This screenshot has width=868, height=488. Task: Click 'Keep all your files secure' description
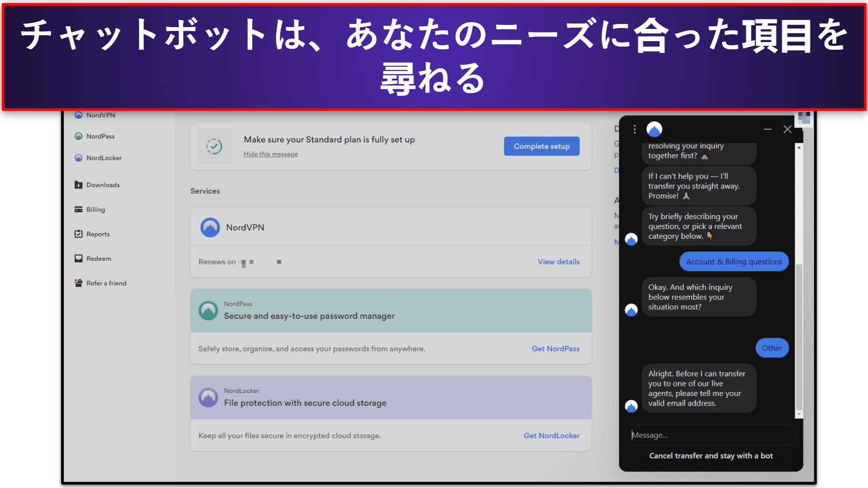[289, 436]
